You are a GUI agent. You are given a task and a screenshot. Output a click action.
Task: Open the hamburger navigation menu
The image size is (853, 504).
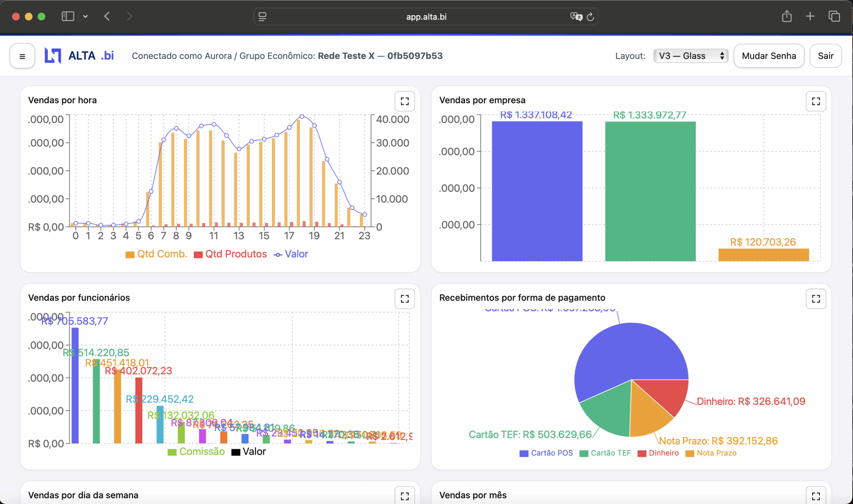pos(22,56)
